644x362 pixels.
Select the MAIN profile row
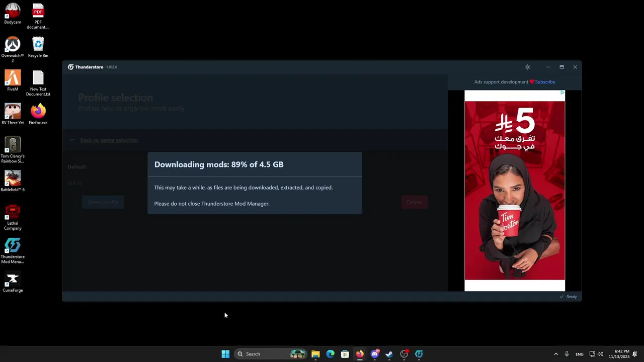pos(75,183)
